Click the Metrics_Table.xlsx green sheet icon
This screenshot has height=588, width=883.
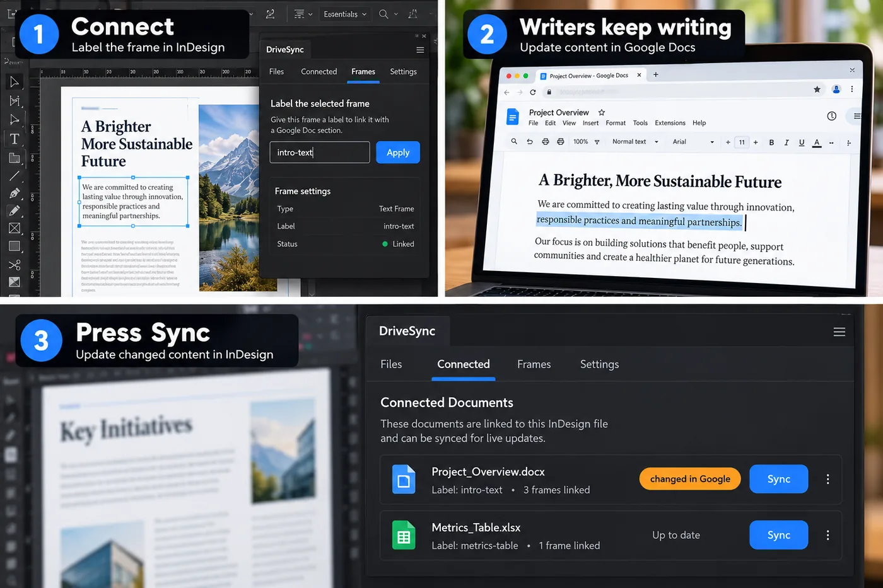(x=404, y=535)
